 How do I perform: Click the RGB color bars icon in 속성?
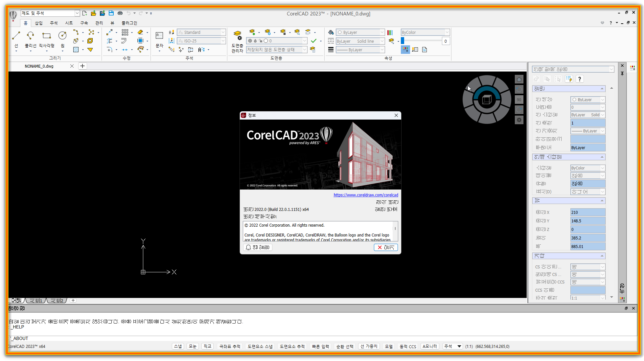coord(390,32)
